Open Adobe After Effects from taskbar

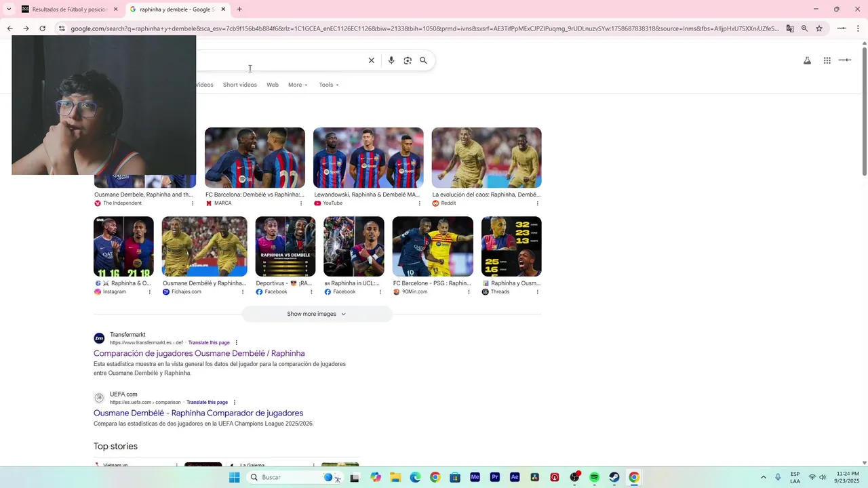(515, 477)
